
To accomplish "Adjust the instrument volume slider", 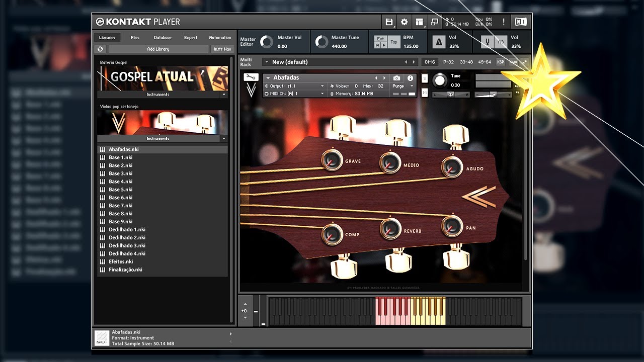I will 493,94.
